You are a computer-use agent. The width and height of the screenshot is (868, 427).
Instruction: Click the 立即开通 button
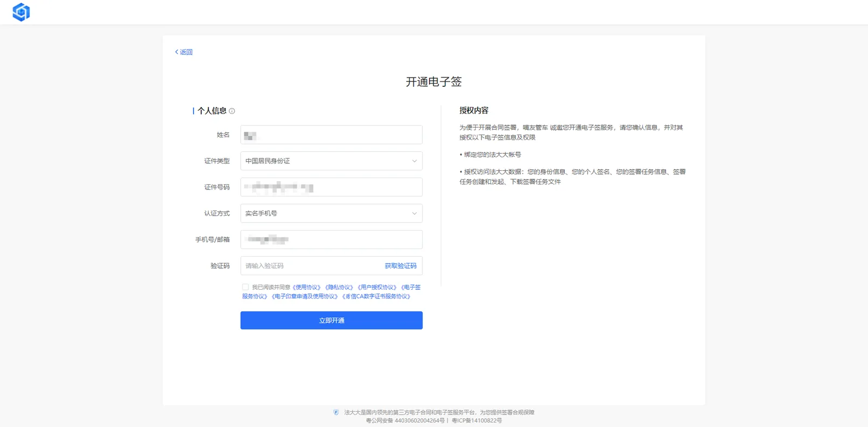[x=331, y=321]
